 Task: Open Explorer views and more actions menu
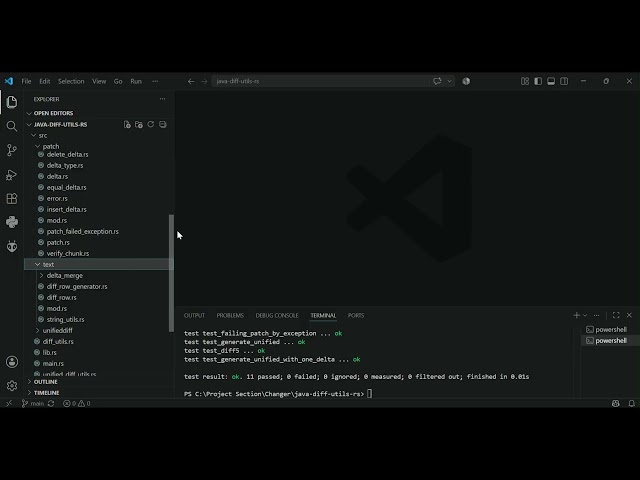click(162, 99)
